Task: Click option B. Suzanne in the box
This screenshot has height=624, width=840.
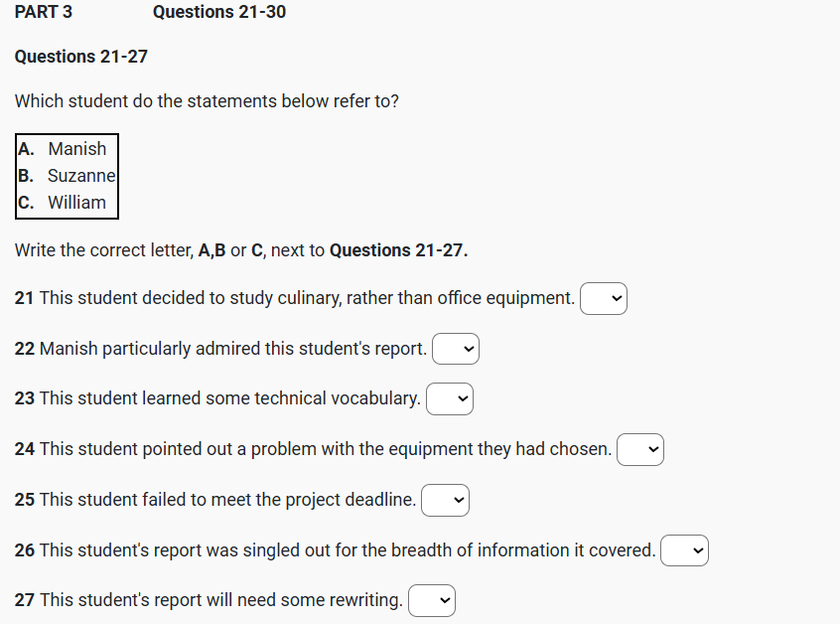Action: click(68, 176)
